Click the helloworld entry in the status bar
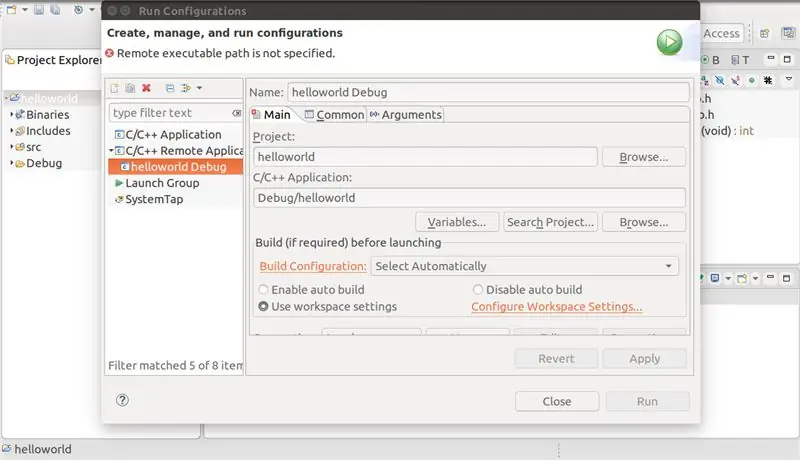Viewport: 800px width, 460px height. pyautogui.click(x=37, y=449)
